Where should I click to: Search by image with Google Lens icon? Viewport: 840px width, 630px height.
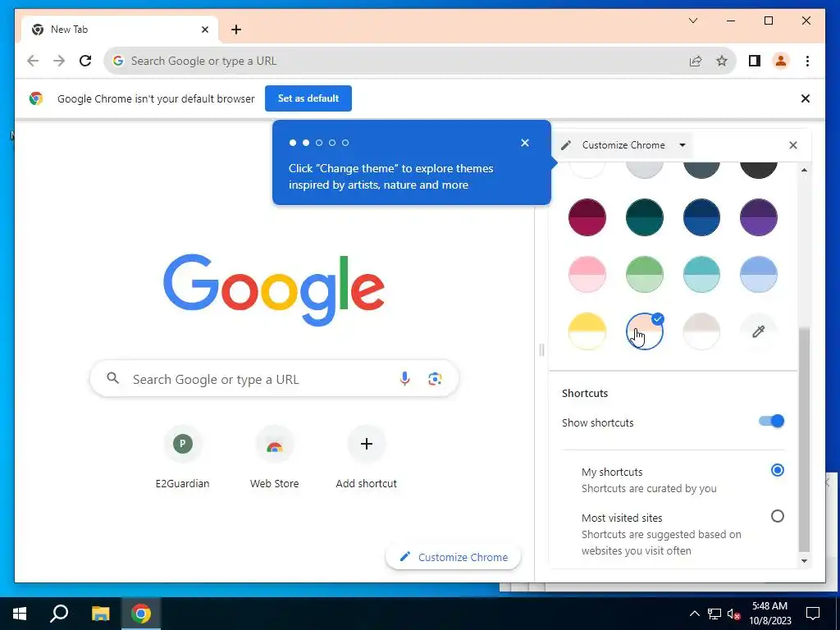pyautogui.click(x=435, y=379)
